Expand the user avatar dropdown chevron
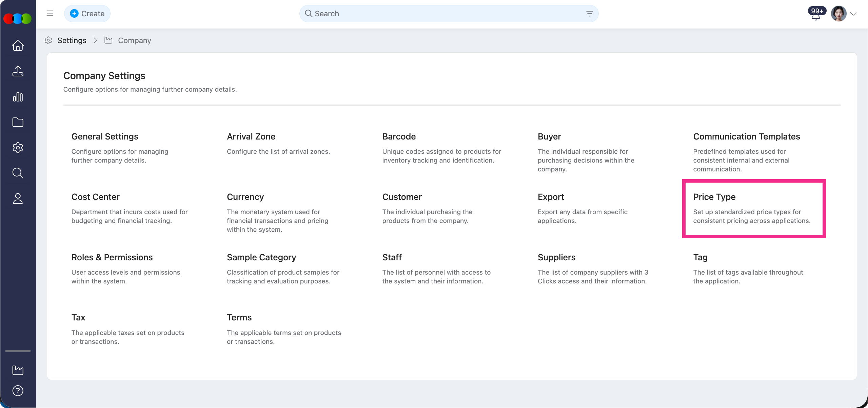 coord(853,14)
